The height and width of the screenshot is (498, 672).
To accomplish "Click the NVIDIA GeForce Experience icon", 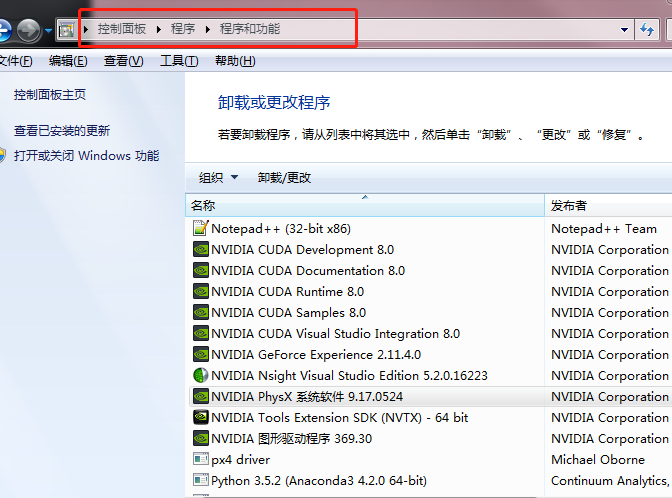I will [x=201, y=354].
